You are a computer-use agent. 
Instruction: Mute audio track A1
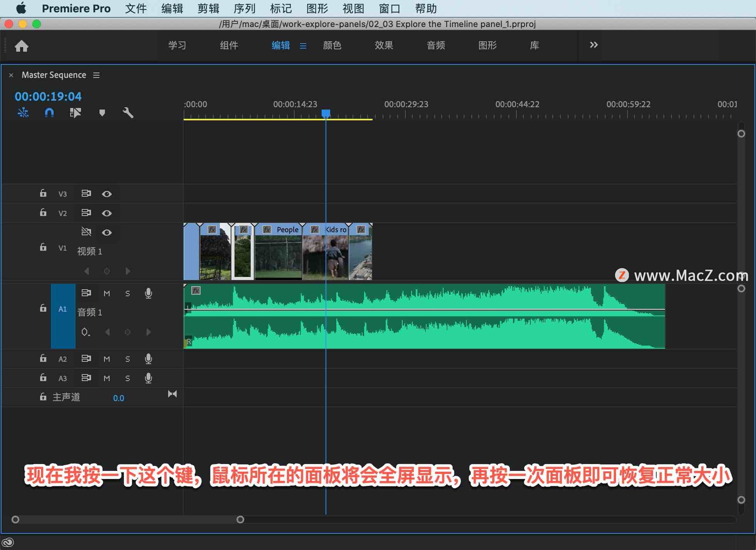pos(107,293)
